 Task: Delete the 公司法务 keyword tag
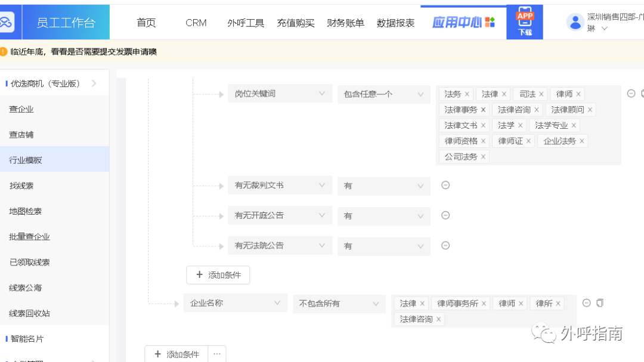483,157
